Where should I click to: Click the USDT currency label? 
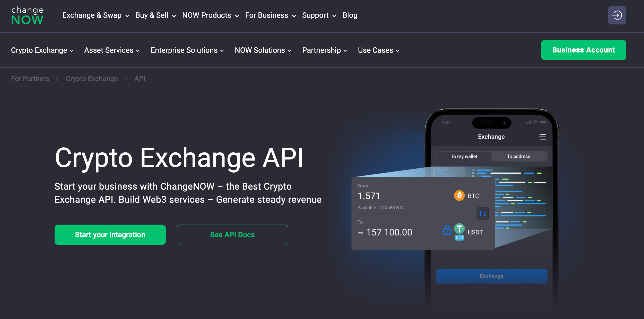(475, 232)
